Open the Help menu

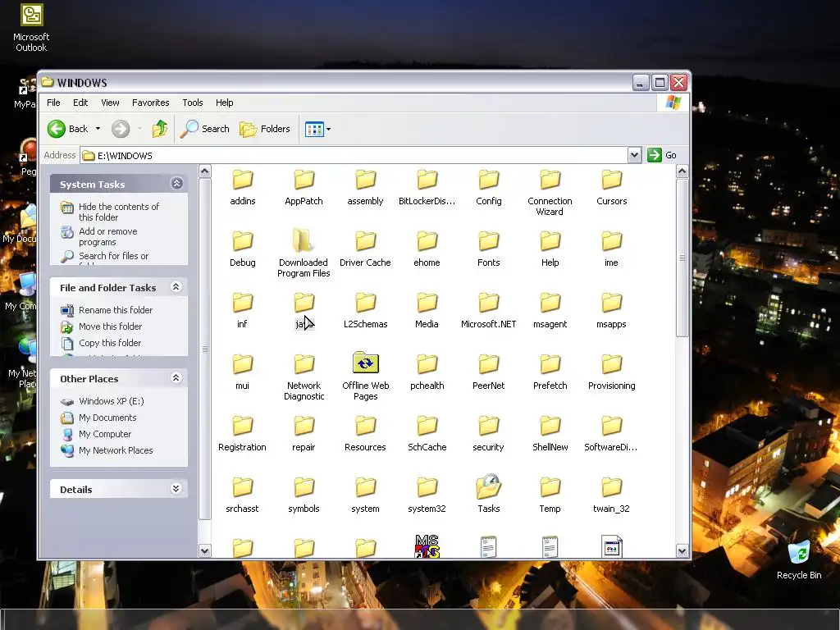coord(225,103)
